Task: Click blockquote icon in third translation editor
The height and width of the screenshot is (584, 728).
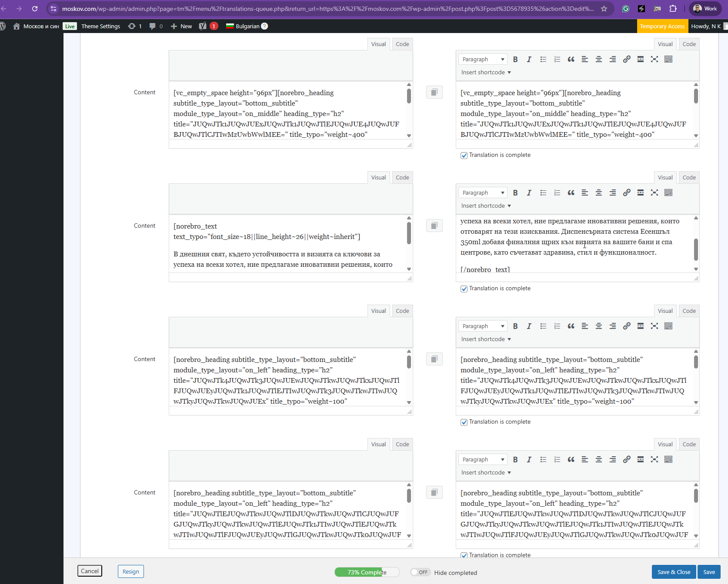Action: [571, 326]
